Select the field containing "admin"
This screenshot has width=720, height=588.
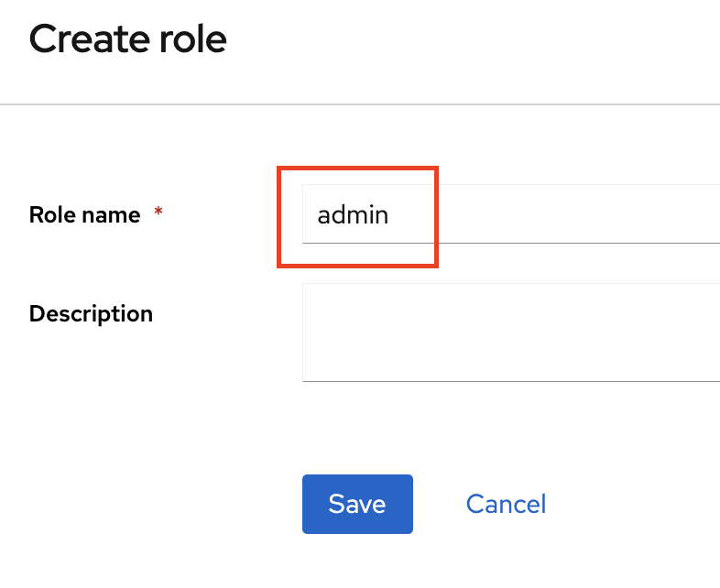tap(510, 214)
